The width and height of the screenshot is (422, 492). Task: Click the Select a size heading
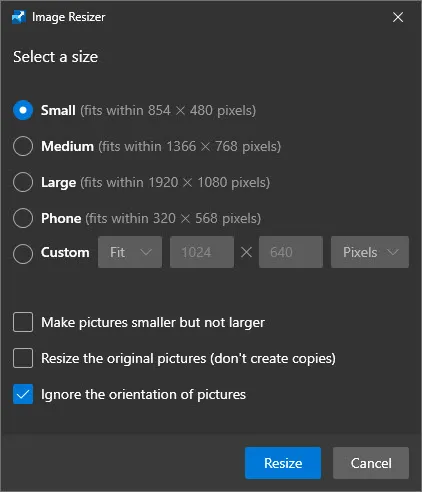[x=56, y=57]
